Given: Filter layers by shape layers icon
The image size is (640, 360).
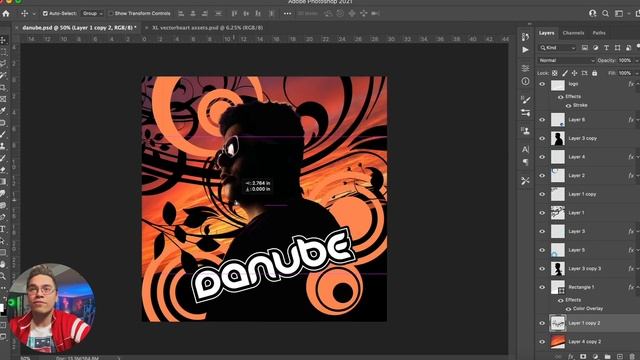Looking at the screenshot, I should pos(618,48).
